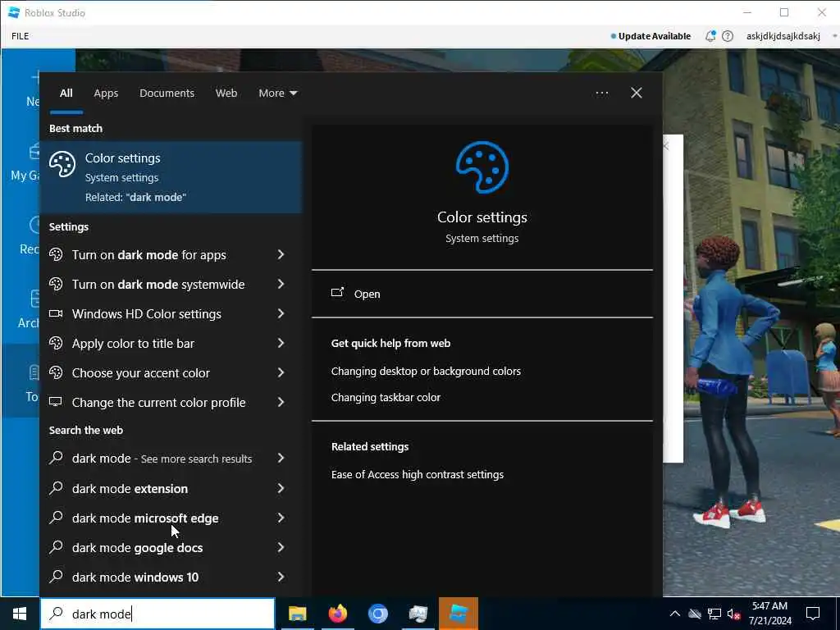Click search icon beside dark mode google docs
Image resolution: width=840 pixels, height=630 pixels.
[56, 546]
